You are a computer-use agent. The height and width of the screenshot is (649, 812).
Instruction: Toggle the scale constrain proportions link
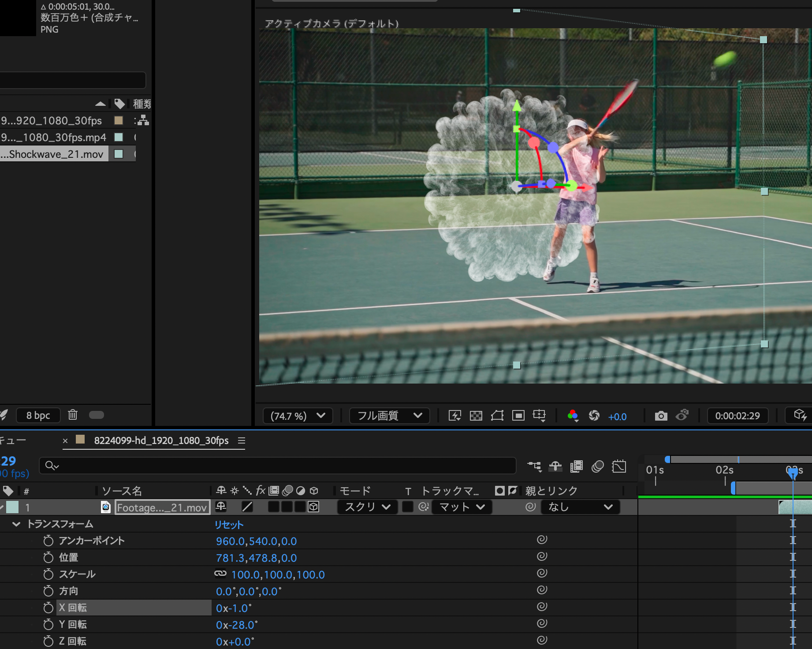click(220, 574)
